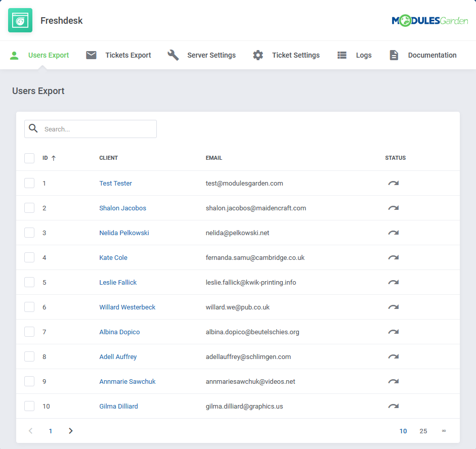Show 25 entries per page
Viewport: 476px width, 449px height.
pyautogui.click(x=423, y=431)
